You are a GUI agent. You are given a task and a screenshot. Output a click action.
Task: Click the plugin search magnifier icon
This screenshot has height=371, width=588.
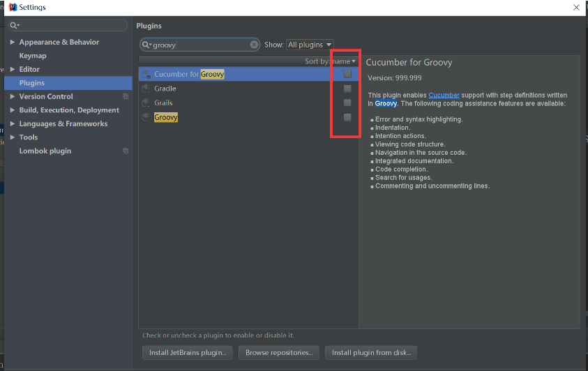[146, 45]
